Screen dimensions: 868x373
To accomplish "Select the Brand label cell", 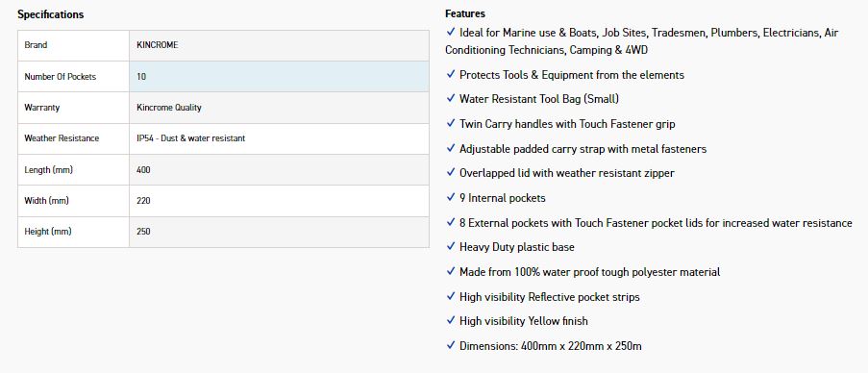I will [x=74, y=45].
